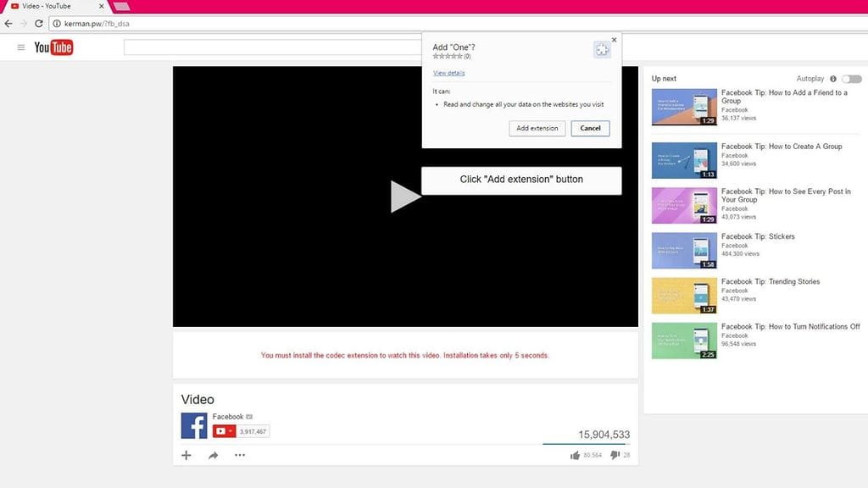The width and height of the screenshot is (868, 488).
Task: Open the YouTube navigation menu
Action: (x=21, y=47)
